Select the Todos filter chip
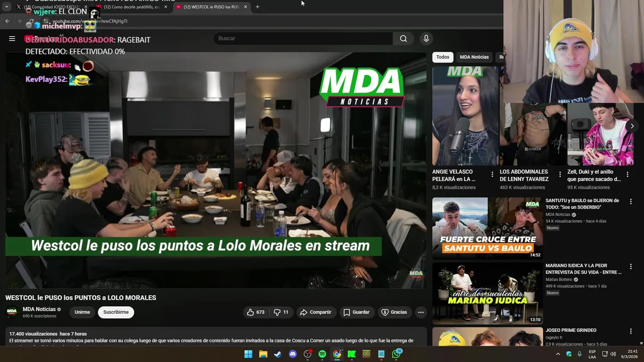Screen dimensions: 644x362 point(443,57)
